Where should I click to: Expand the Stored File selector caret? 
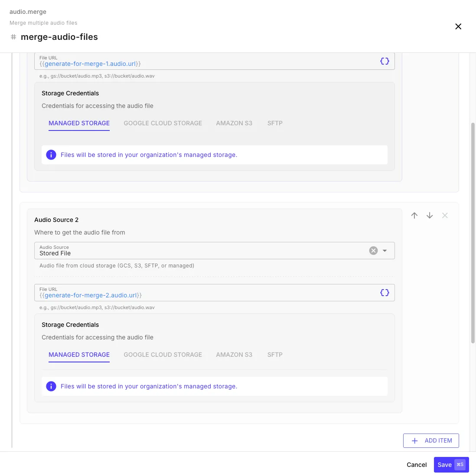(x=385, y=251)
